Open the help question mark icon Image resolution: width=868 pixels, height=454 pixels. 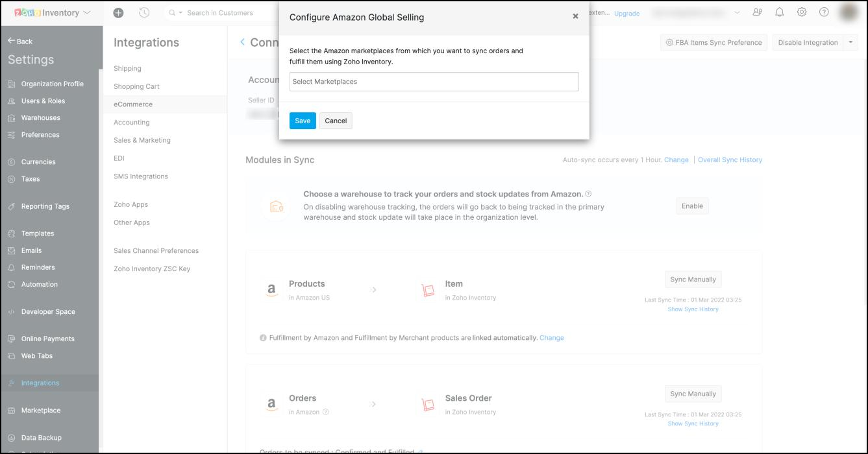point(824,12)
